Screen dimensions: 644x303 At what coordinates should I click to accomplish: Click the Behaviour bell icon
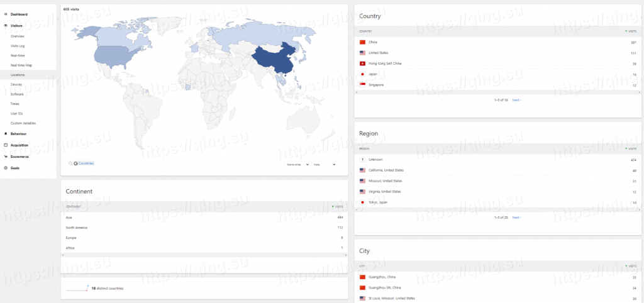[x=6, y=134]
